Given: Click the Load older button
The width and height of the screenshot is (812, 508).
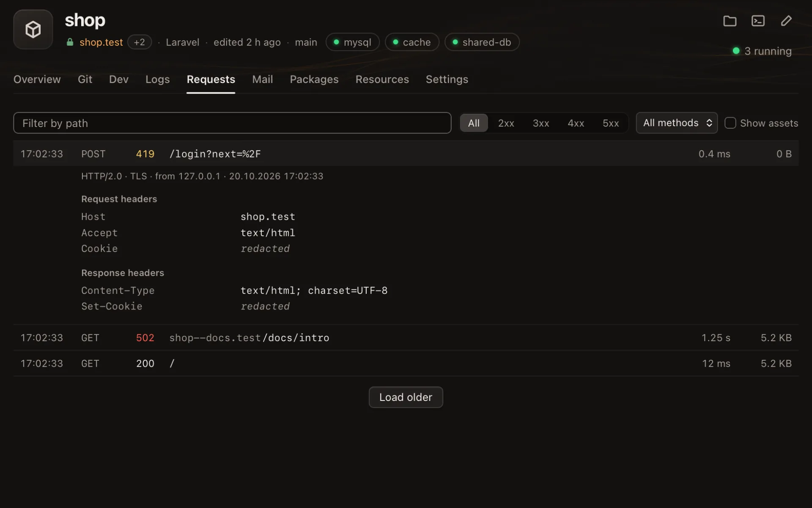Looking at the screenshot, I should (406, 397).
